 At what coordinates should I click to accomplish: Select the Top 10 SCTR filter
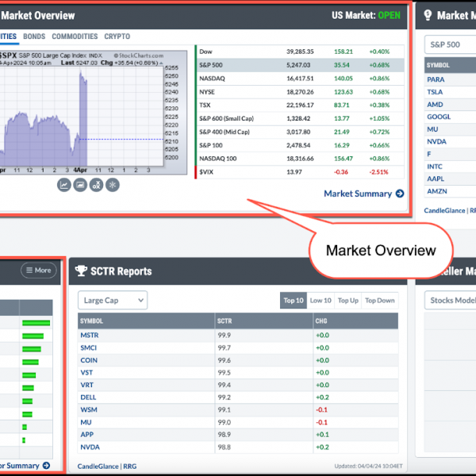tap(294, 301)
